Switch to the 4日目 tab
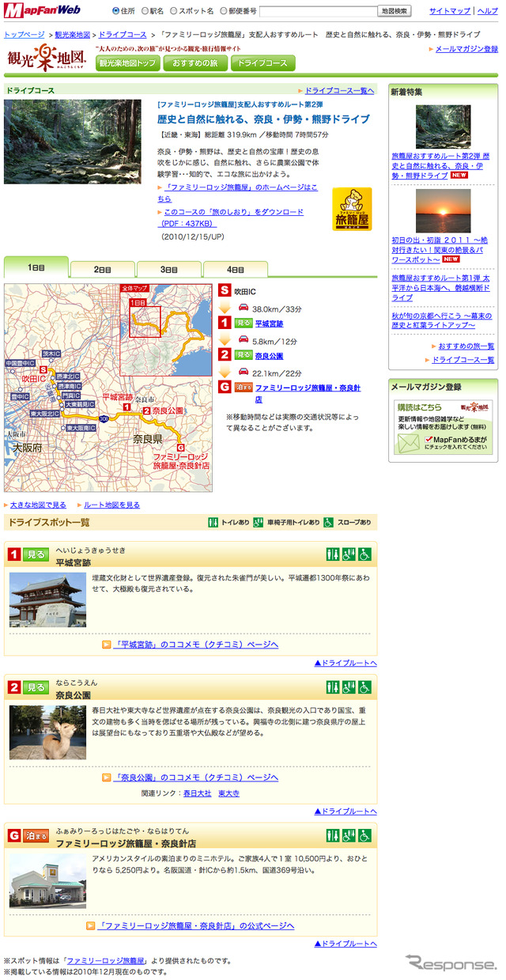This screenshot has width=506, height=980. [x=236, y=269]
